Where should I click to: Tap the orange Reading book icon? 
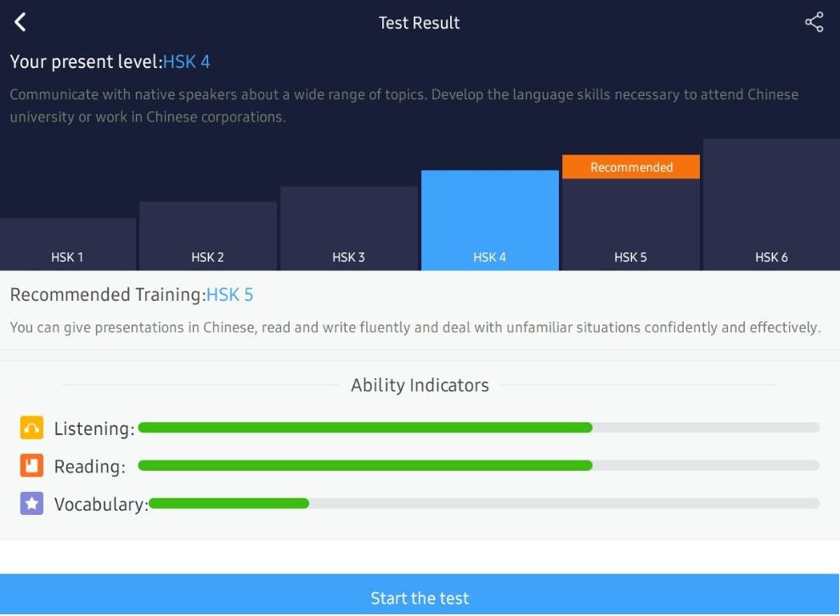pos(31,466)
